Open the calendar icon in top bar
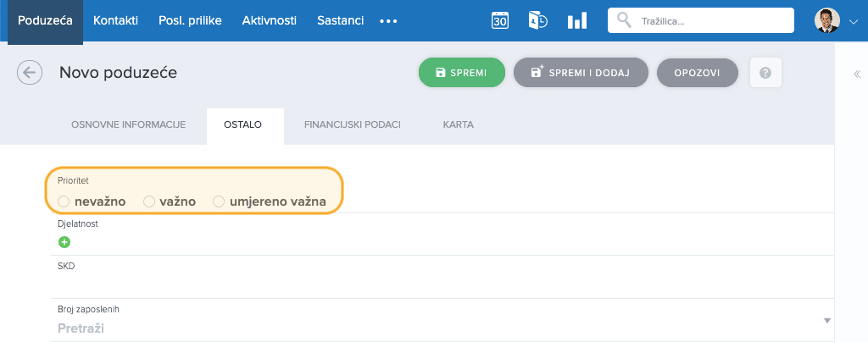The height and width of the screenshot is (342, 868). tap(500, 20)
